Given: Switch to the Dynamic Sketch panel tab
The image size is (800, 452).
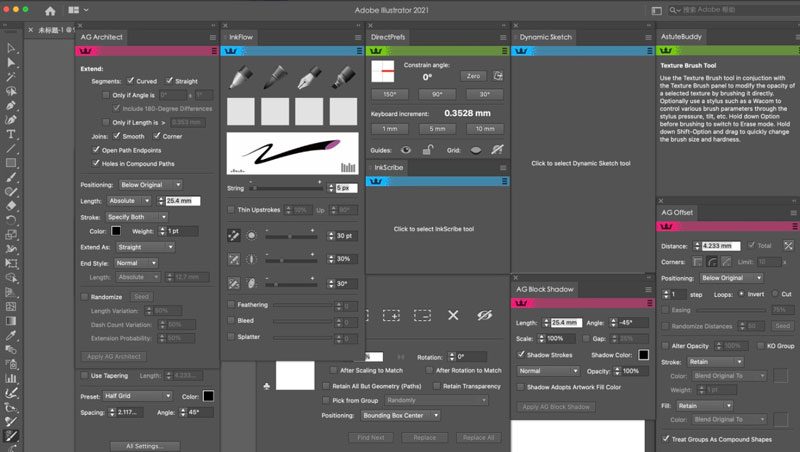Looking at the screenshot, I should click(545, 37).
